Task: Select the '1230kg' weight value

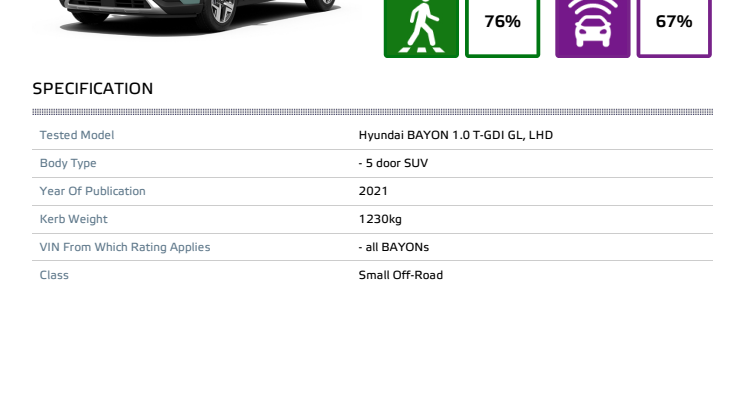Action: click(380, 219)
